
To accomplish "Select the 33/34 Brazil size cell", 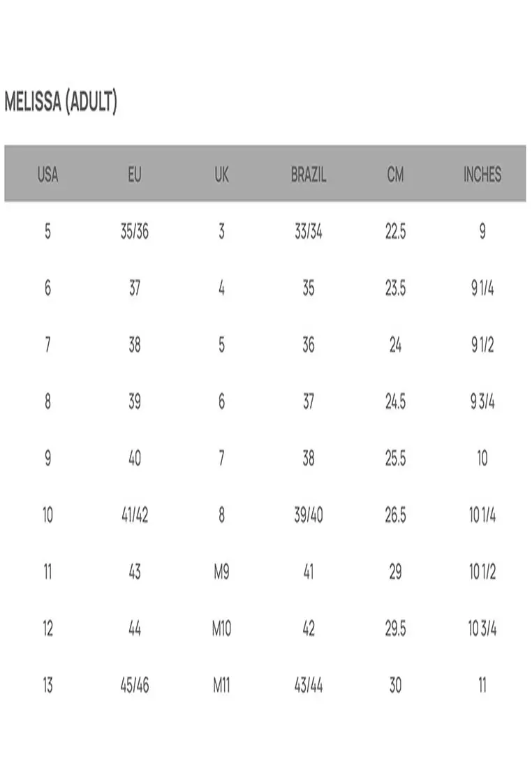I will (309, 231).
